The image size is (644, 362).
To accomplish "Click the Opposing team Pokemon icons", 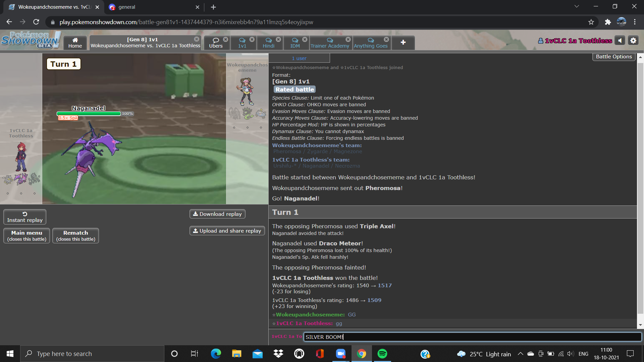I will point(247,113).
